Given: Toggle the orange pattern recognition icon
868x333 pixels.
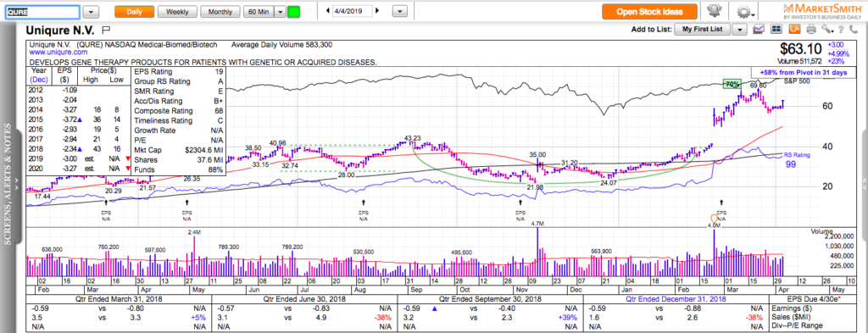Looking at the screenshot, I should click(794, 29).
